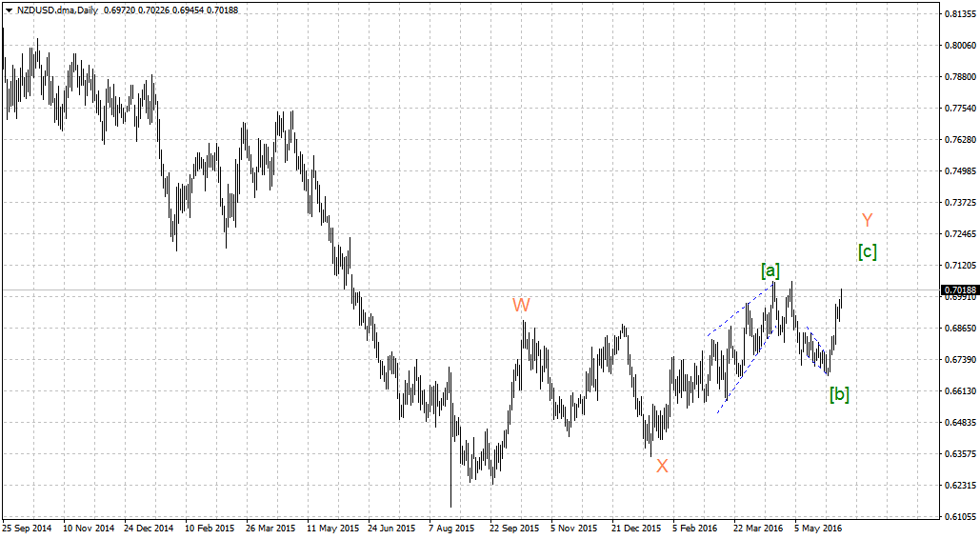The width and height of the screenshot is (980, 539).
Task: Click the 0.73725 price scale value
Action: tap(961, 203)
